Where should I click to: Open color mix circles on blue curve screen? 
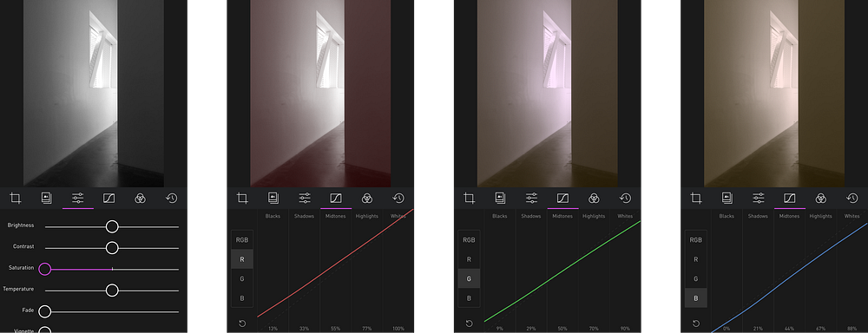(x=821, y=198)
